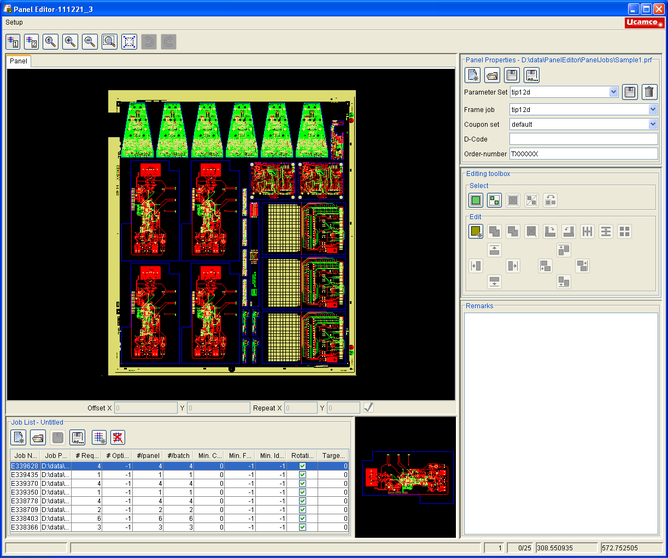The height and width of the screenshot is (558, 668).
Task: Open a job list file with folder icon
Action: (37, 437)
